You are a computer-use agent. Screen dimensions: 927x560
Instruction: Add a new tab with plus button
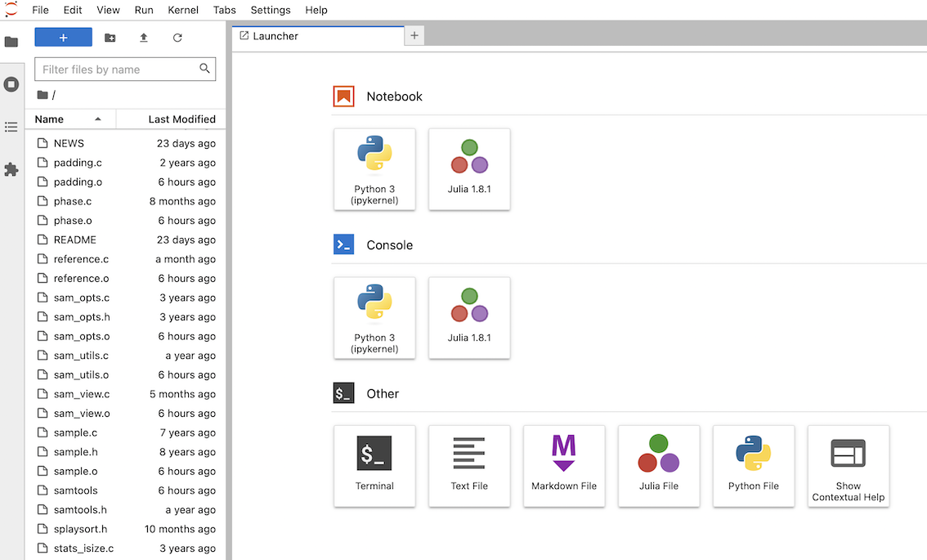(x=414, y=36)
